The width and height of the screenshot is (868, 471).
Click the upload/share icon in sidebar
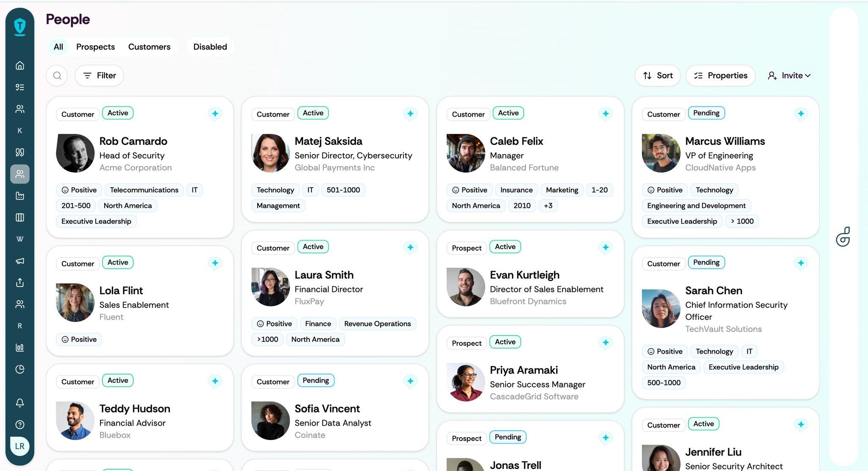[20, 283]
